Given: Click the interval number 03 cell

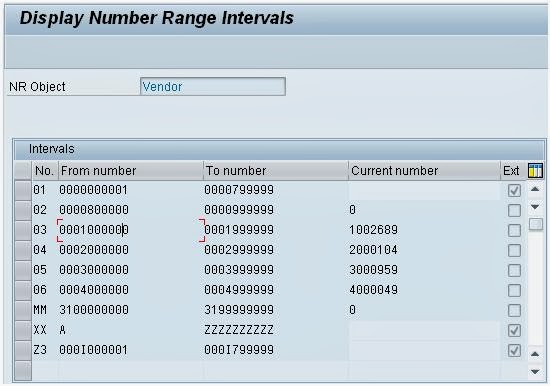Looking at the screenshot, I should pos(40,230).
